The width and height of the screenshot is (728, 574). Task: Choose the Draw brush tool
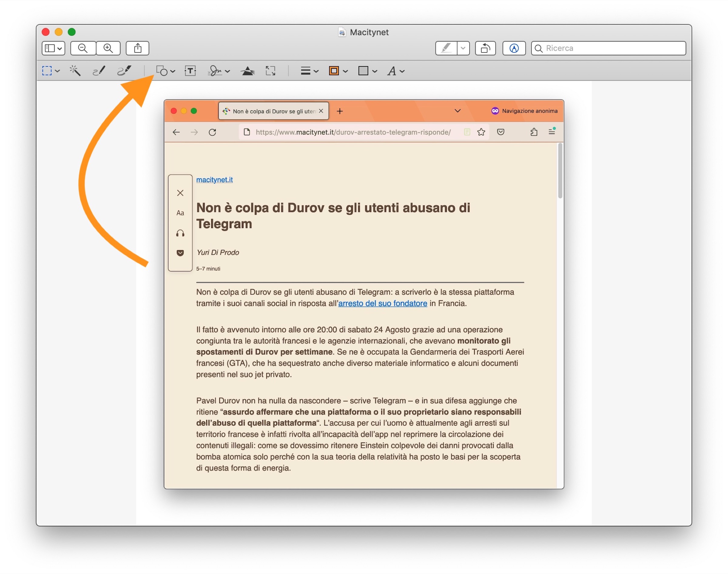[124, 71]
